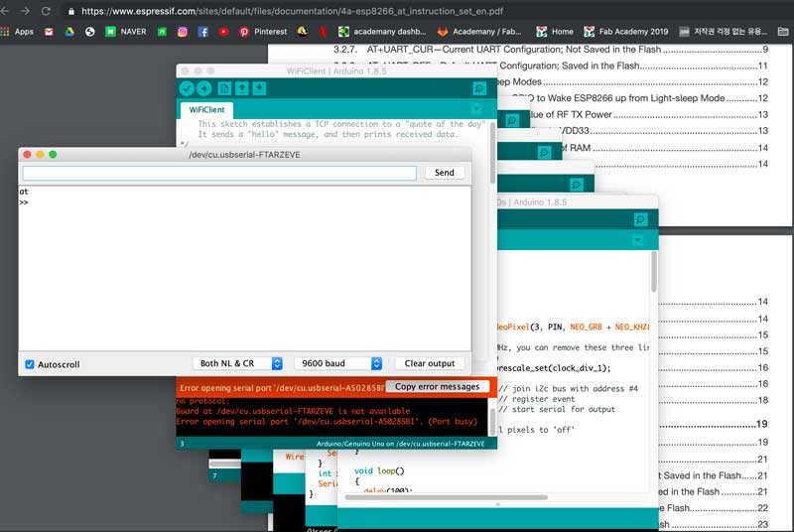The image size is (794, 532).
Task: Click the Save sketch icon in WiFiClient window
Action: click(x=259, y=88)
